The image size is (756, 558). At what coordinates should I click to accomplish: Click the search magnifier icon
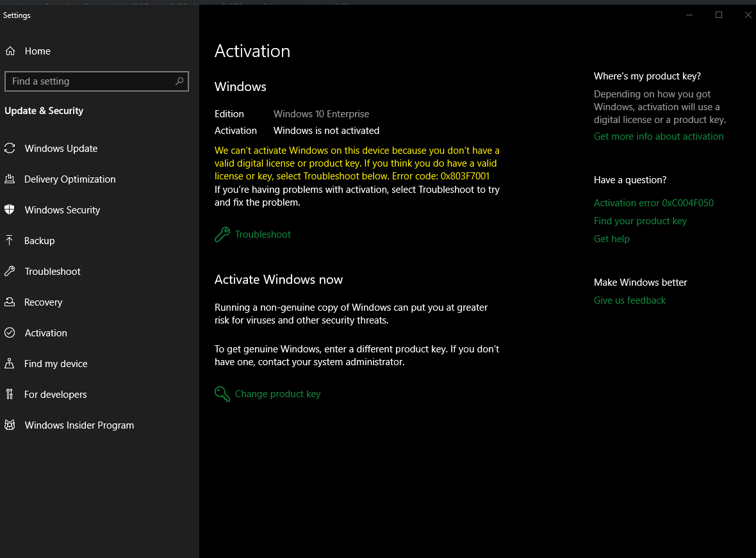pyautogui.click(x=179, y=81)
